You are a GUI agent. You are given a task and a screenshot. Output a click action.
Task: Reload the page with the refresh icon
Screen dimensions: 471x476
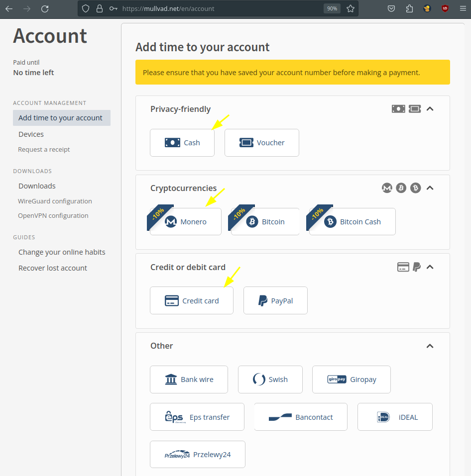(x=45, y=9)
